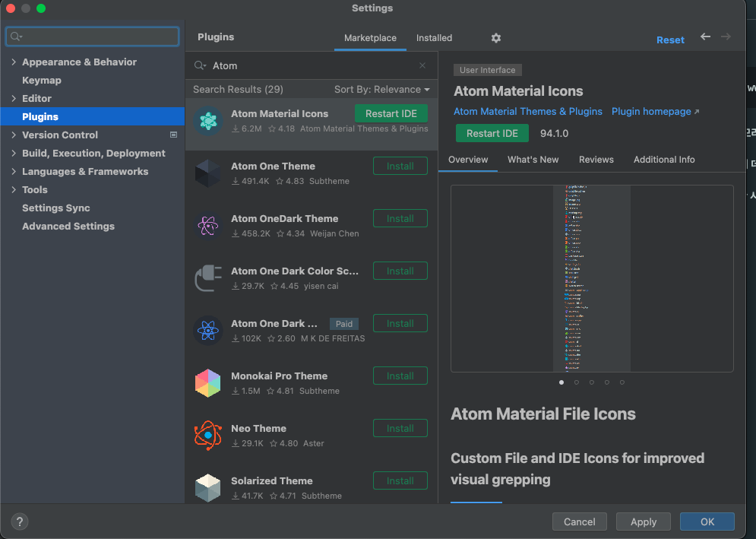
Task: Click the Atom OneDark Theme plugin icon
Action: tap(207, 226)
